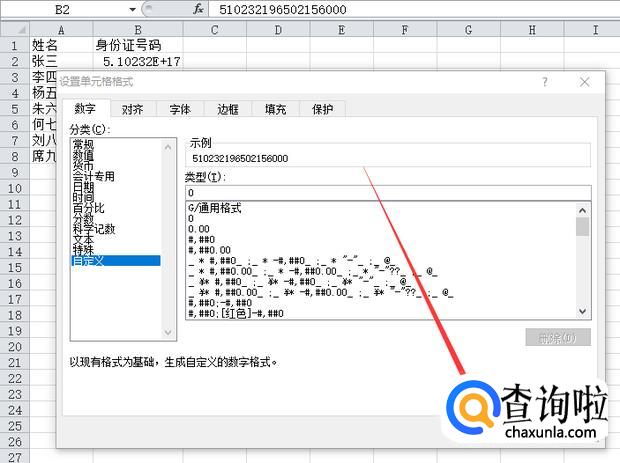620x463 pixels.
Task: Click the type list scrollbar thumb
Action: pyautogui.click(x=582, y=227)
